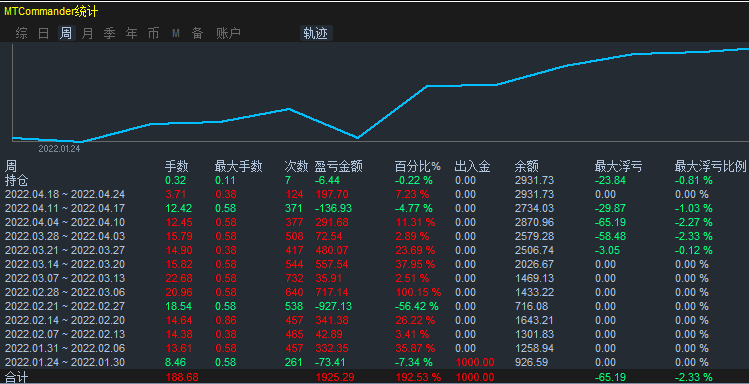
Task: Select week 2022.01.24 ~ 2022.01.30
Action: click(x=65, y=362)
